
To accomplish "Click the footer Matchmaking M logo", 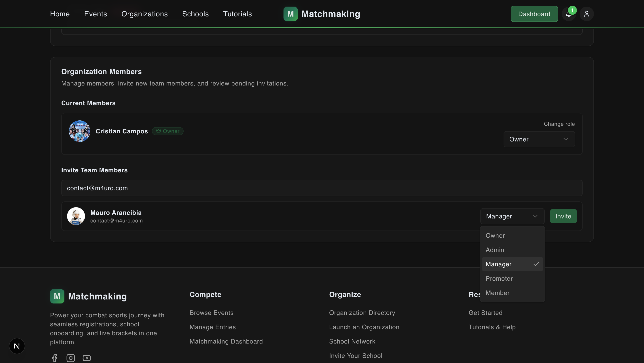I will 57,296.
